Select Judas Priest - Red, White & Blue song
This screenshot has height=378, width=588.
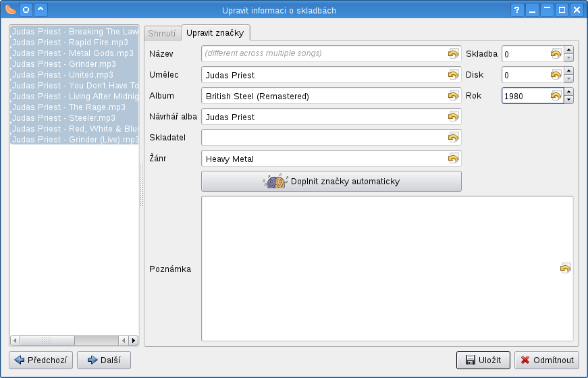pyautogui.click(x=74, y=129)
